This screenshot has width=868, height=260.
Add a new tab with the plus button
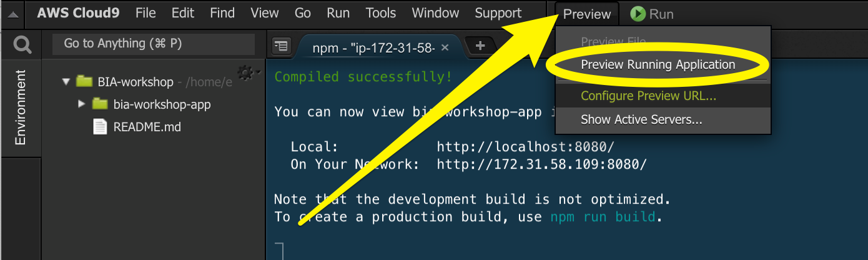pyautogui.click(x=480, y=46)
